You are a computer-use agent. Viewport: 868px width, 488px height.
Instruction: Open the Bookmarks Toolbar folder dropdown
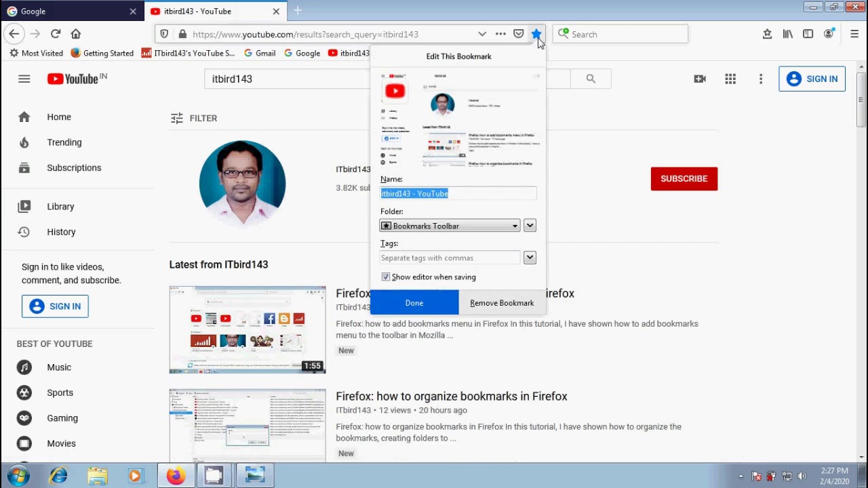point(450,226)
